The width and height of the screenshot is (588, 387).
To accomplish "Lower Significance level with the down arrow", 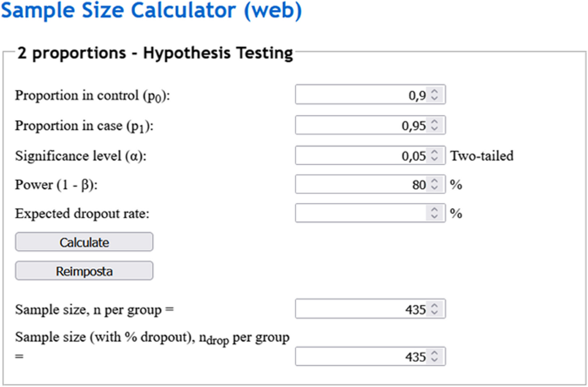I will (x=434, y=159).
